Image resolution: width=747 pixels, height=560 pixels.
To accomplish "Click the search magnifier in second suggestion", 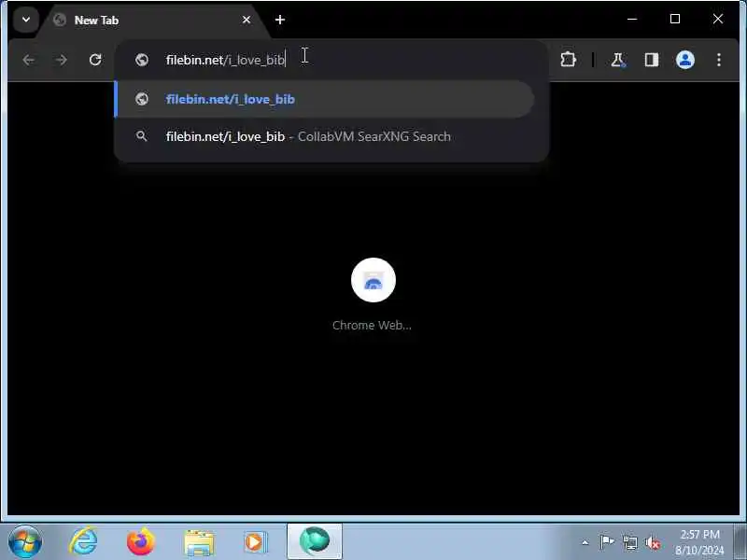I will point(142,136).
